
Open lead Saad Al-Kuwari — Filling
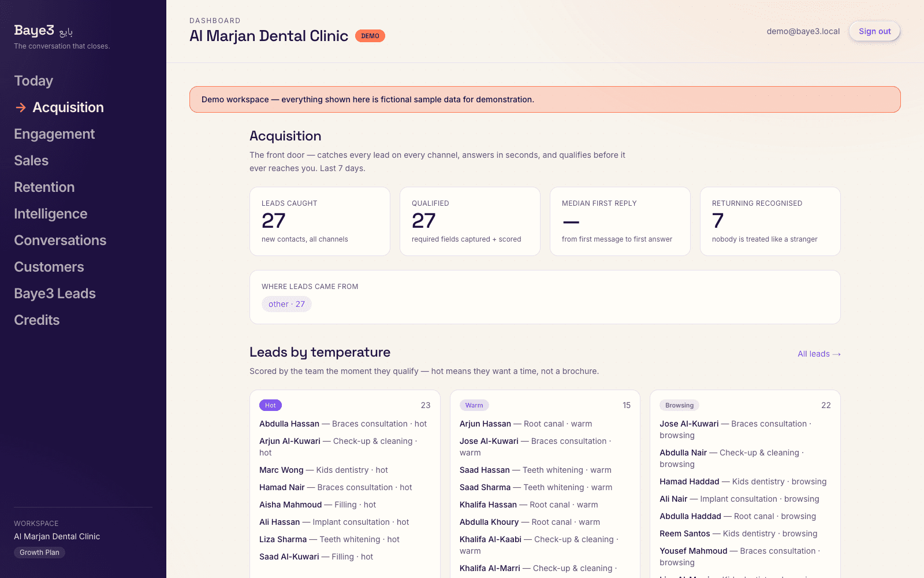pyautogui.click(x=316, y=557)
